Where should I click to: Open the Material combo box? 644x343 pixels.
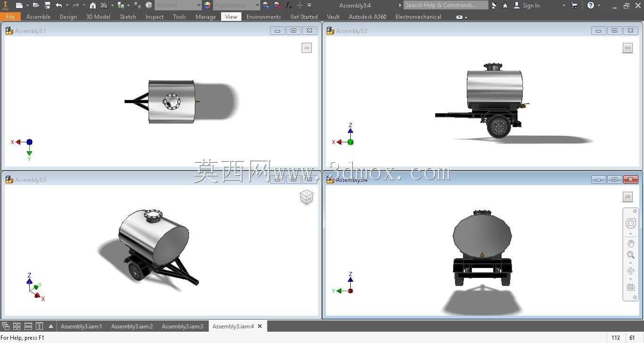[178, 5]
